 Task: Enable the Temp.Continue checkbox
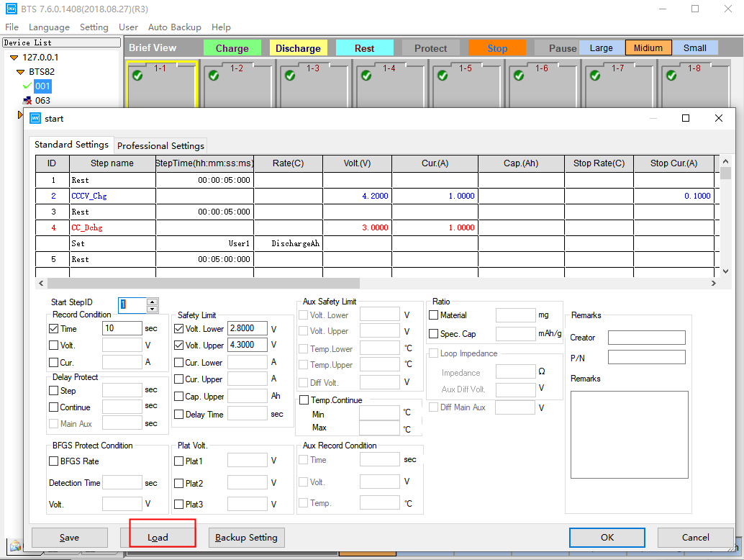point(304,400)
